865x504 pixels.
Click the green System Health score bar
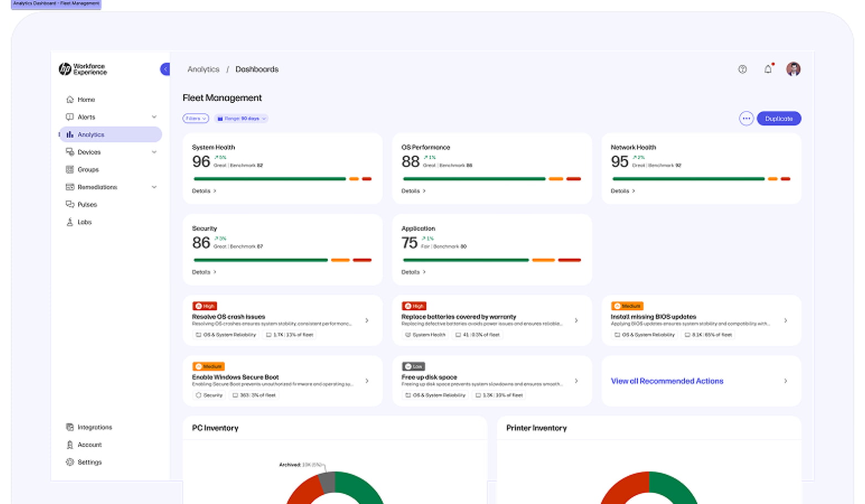point(269,178)
